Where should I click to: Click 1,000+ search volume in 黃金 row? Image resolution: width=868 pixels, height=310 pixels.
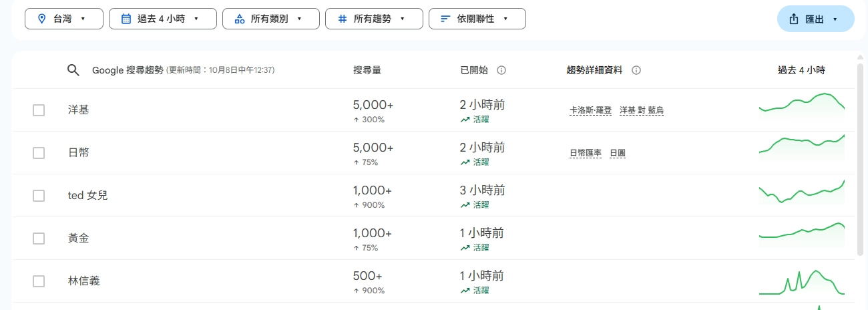pos(373,233)
